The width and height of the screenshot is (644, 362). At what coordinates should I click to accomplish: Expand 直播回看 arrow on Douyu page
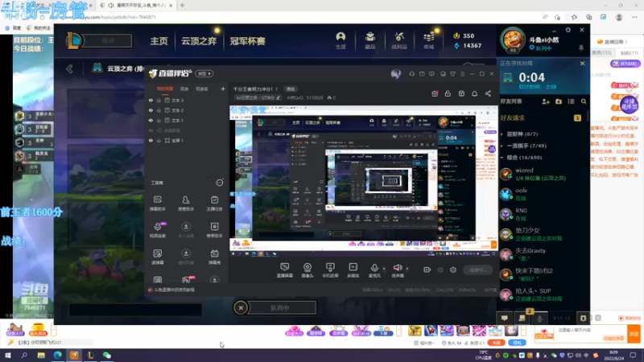[626, 42]
